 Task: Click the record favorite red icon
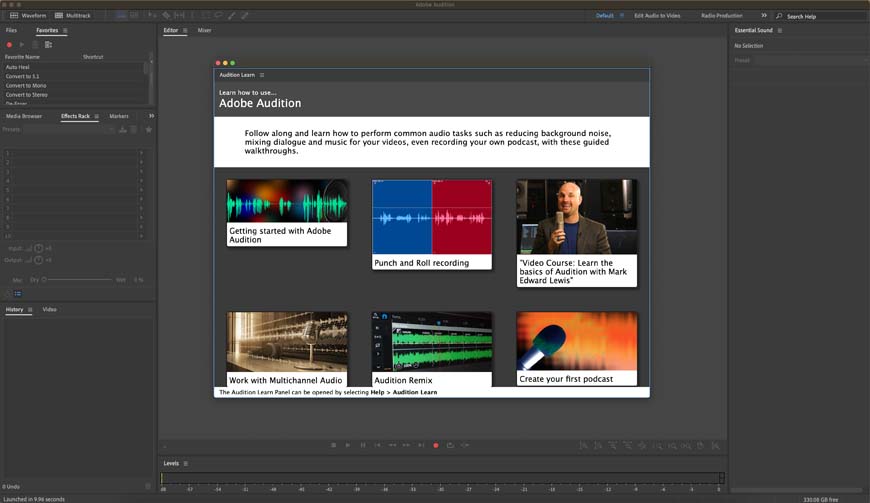(x=10, y=44)
